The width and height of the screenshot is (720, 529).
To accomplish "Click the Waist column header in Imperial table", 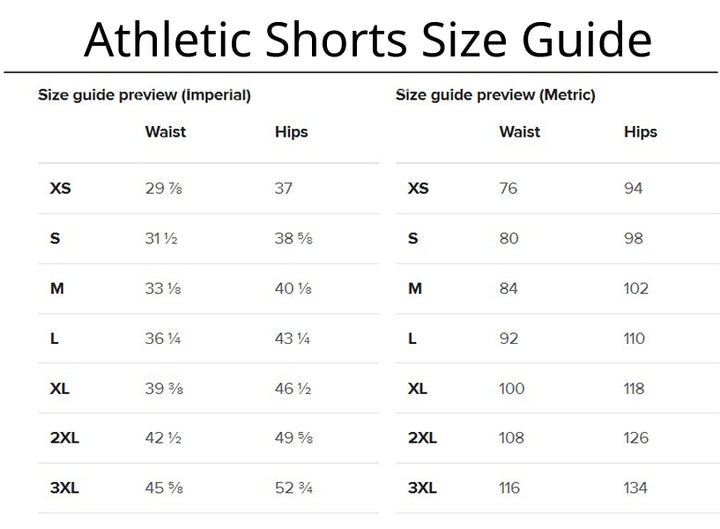I will tap(165, 131).
